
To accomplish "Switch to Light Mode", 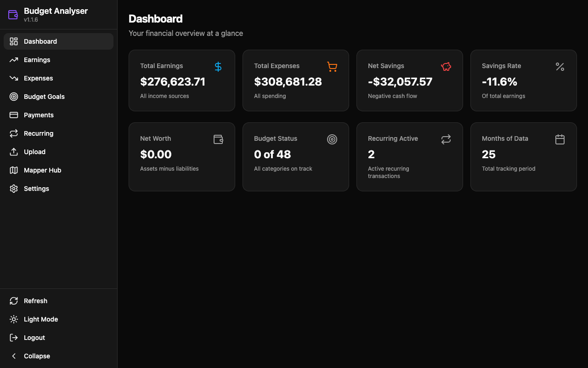I will 40,319.
